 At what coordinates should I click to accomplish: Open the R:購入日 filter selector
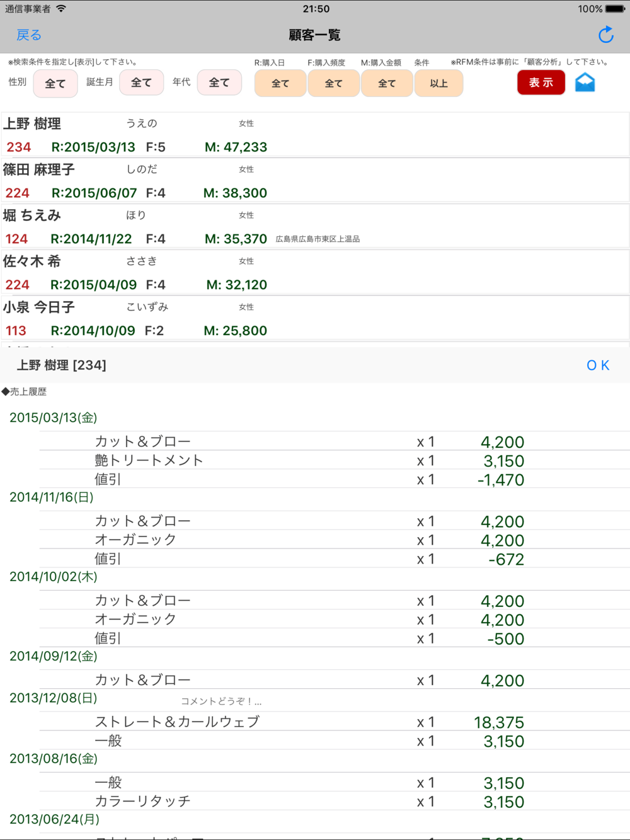click(x=280, y=83)
